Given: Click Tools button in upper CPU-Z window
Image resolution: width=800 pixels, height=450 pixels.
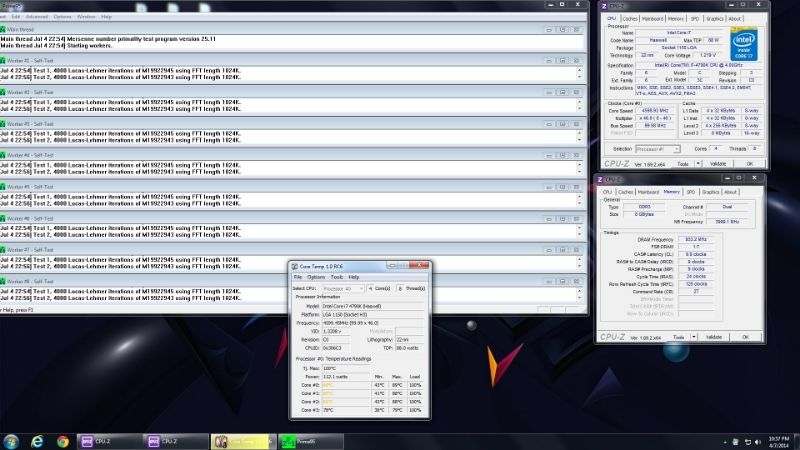Looking at the screenshot, I should pyautogui.click(x=683, y=164).
